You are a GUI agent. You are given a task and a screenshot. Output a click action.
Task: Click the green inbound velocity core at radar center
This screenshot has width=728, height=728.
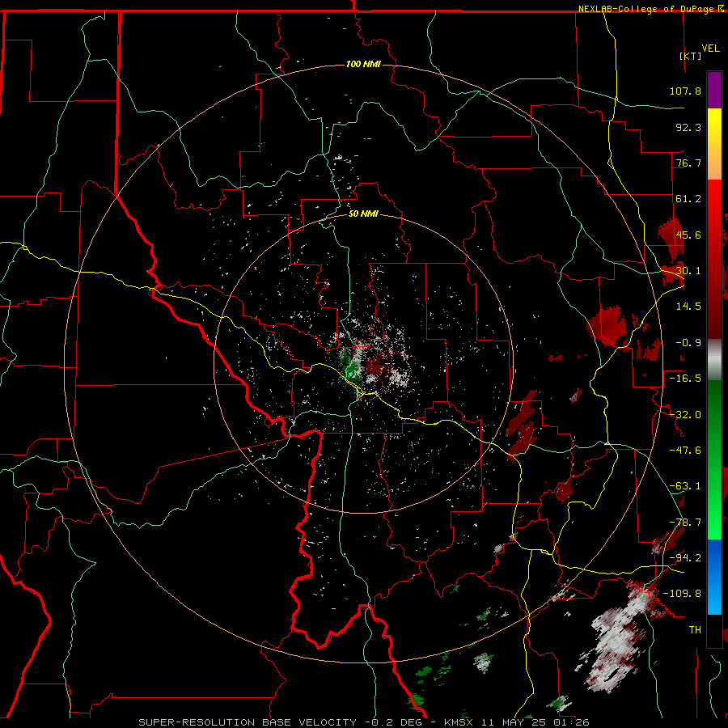351,368
